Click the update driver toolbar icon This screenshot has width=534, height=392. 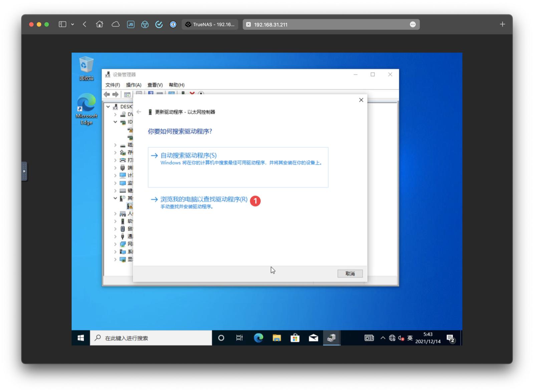click(183, 94)
